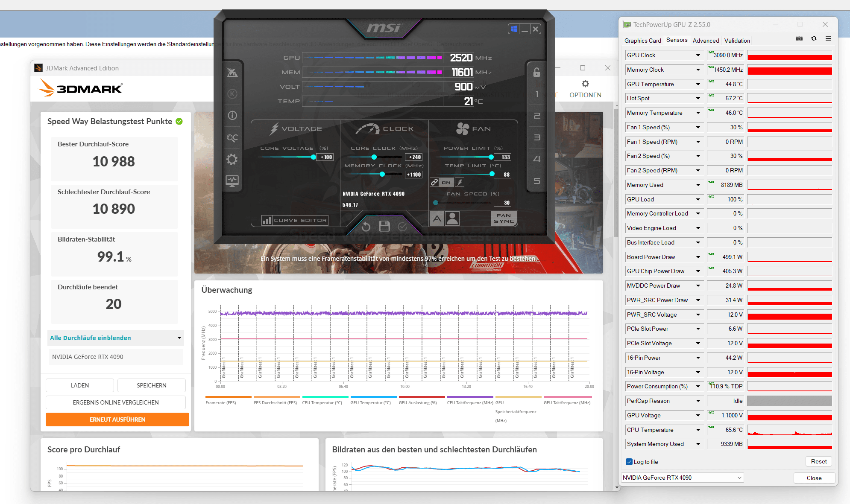This screenshot has height=504, width=850.
Task: Click core clock +240 value field
Action: pos(414,157)
